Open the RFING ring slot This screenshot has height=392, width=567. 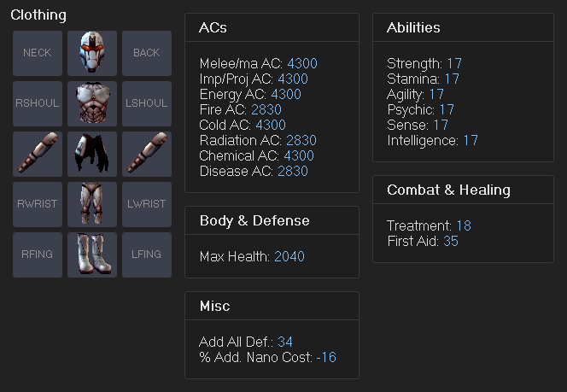(x=38, y=255)
